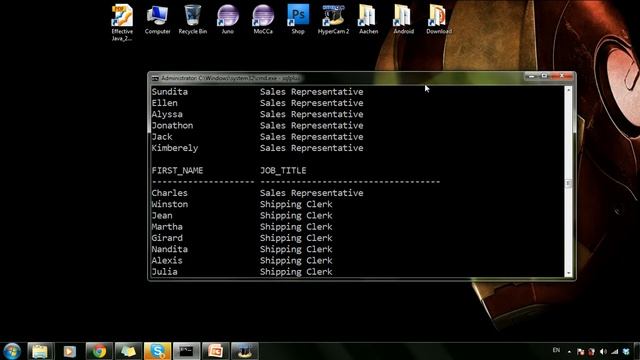
Task: Open the Action Center flag tray icon
Action: pos(580,351)
